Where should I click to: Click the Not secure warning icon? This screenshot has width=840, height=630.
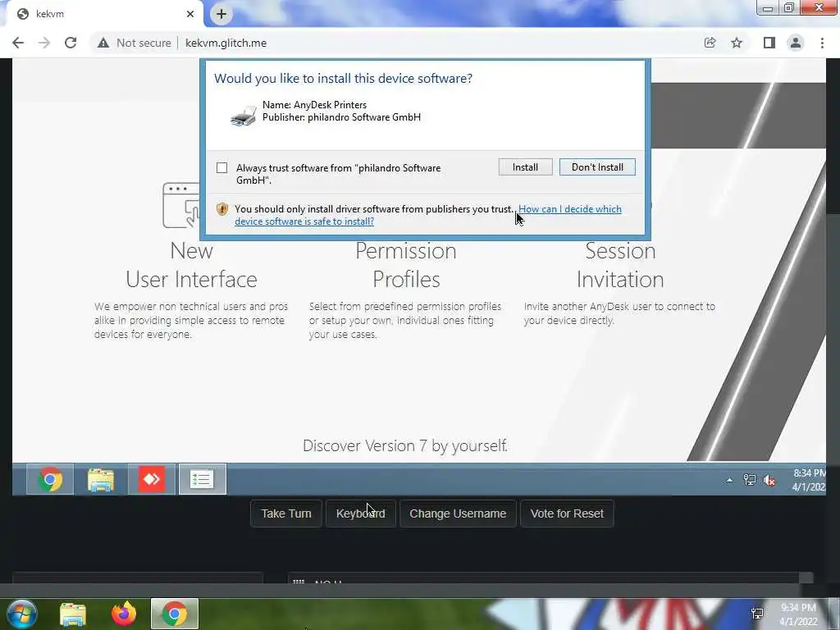[x=103, y=43]
